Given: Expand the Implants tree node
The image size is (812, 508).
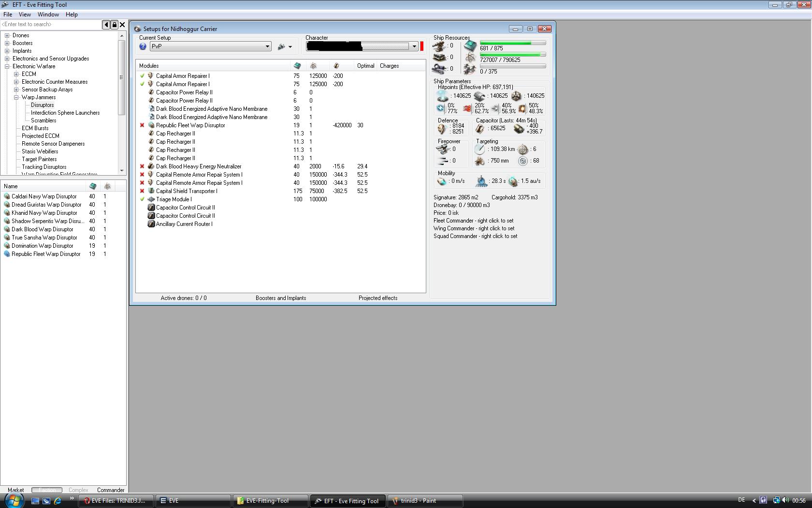Looking at the screenshot, I should tap(7, 51).
